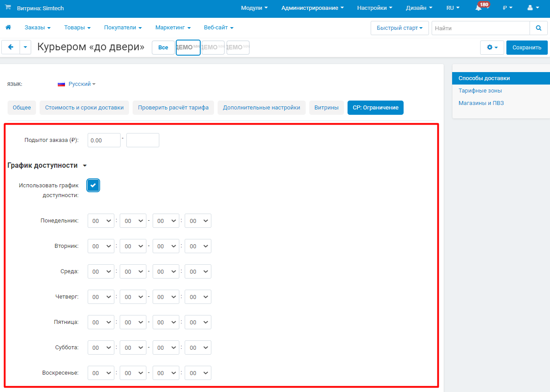The image size is (550, 392).
Task: Open Суббота end hour dropdown
Action: (x=166, y=348)
